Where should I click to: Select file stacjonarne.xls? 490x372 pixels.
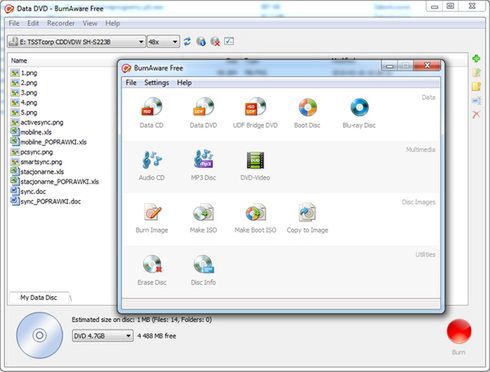[37, 172]
